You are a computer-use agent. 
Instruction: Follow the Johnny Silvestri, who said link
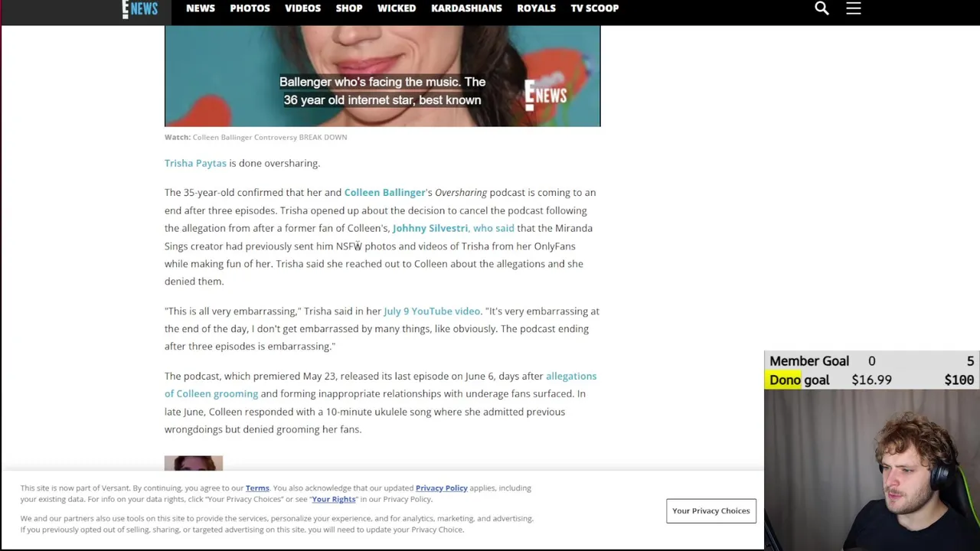(x=453, y=228)
